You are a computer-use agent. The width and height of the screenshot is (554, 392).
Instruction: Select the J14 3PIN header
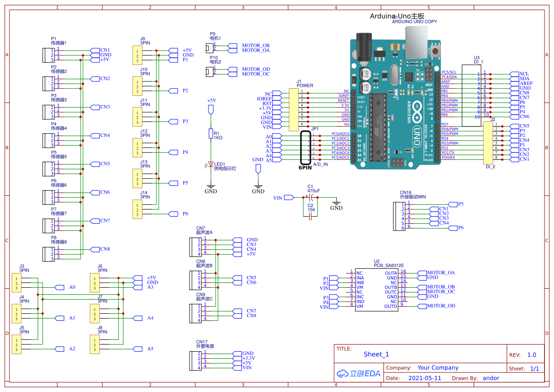click(x=137, y=209)
